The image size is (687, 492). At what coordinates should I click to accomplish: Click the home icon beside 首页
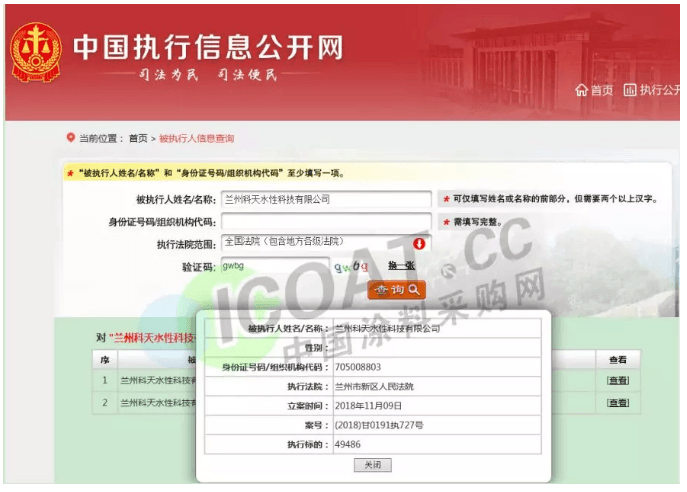pyautogui.click(x=581, y=91)
